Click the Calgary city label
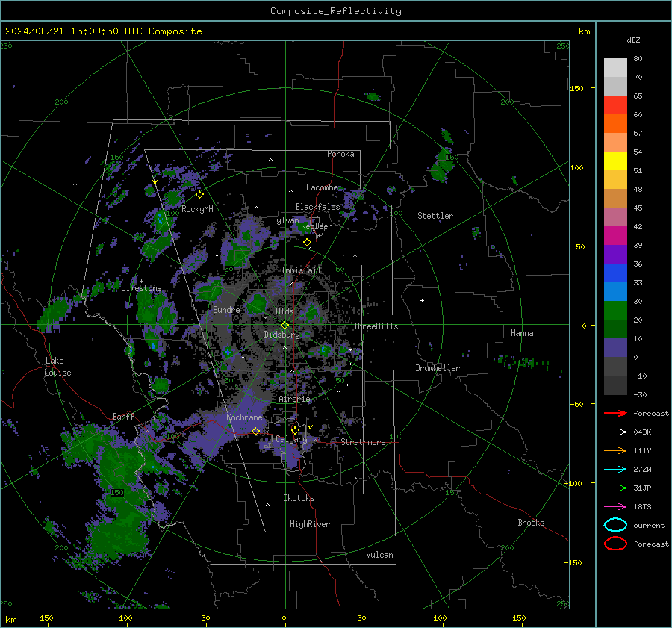Screen dimensions: 672x628 pyautogui.click(x=291, y=439)
